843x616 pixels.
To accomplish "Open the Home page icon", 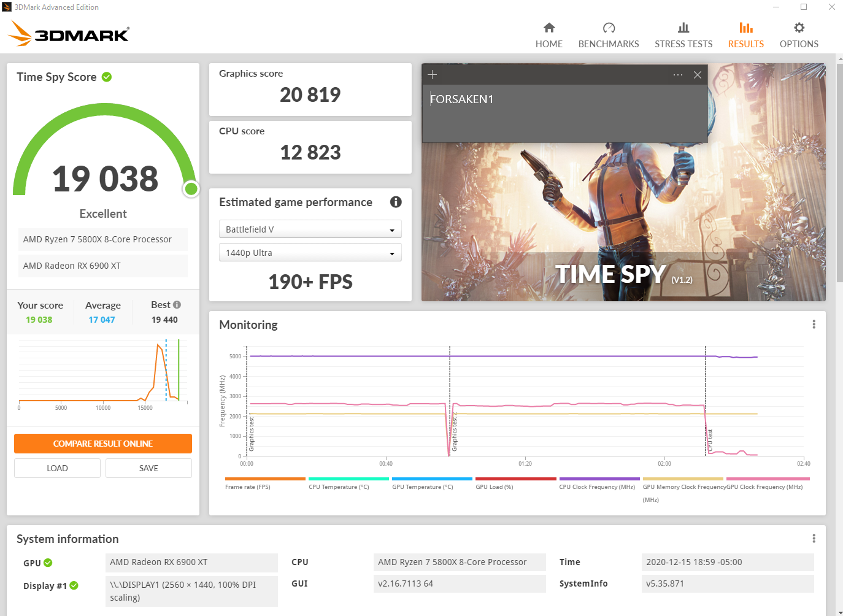I will coord(549,28).
